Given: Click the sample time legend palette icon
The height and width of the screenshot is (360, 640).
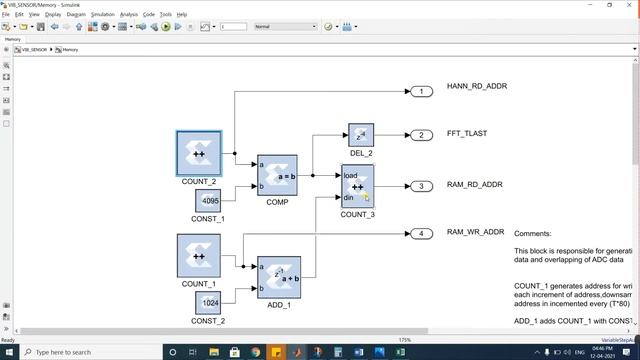Looking at the screenshot, I should 7,89.
